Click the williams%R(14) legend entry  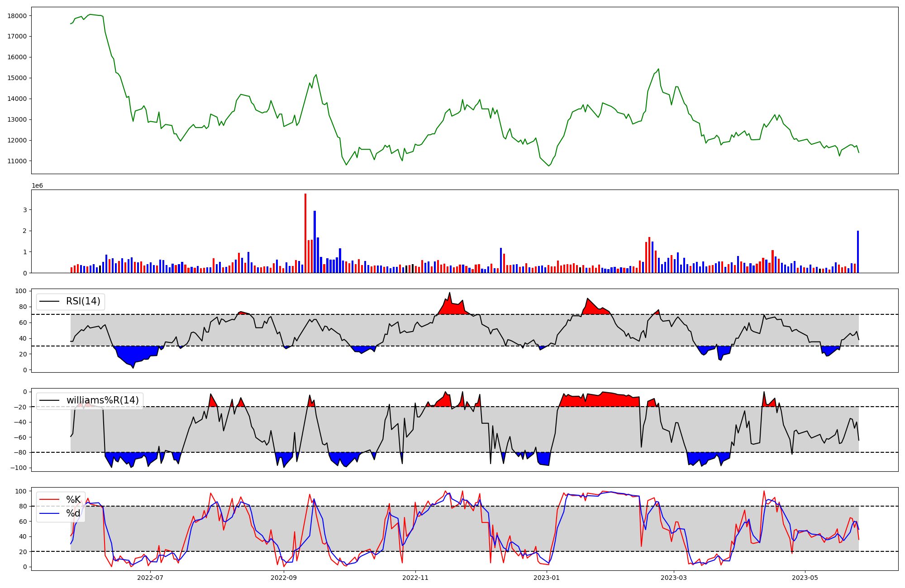point(102,400)
